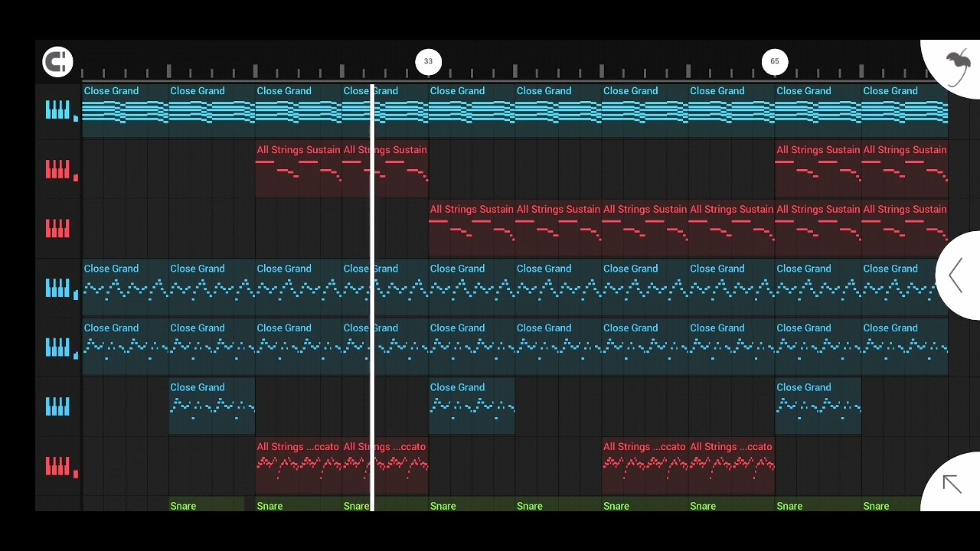
Task: Select first Close Grand clip in fourth track
Action: coord(126,288)
